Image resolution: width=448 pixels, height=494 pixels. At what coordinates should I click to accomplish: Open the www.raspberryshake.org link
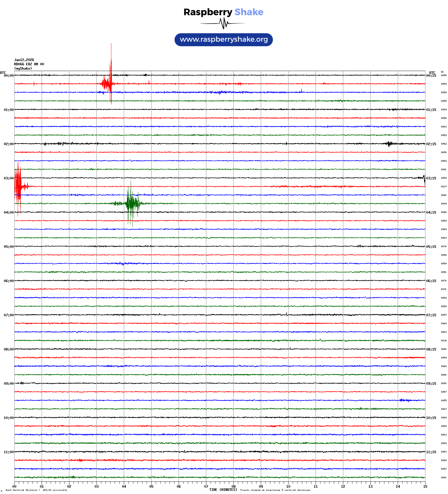click(223, 40)
